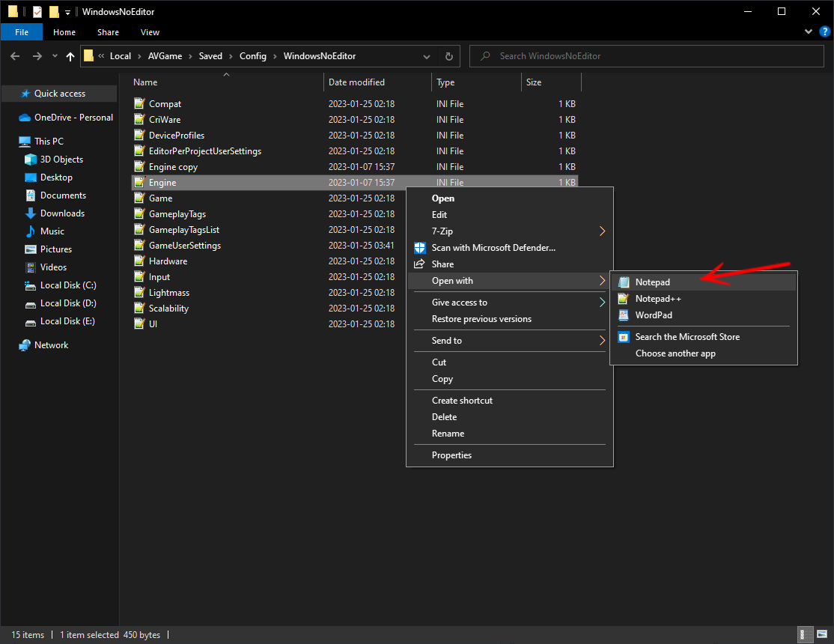Open Documents in navigation pane
Screen dimensions: 834x644
click(x=55, y=195)
